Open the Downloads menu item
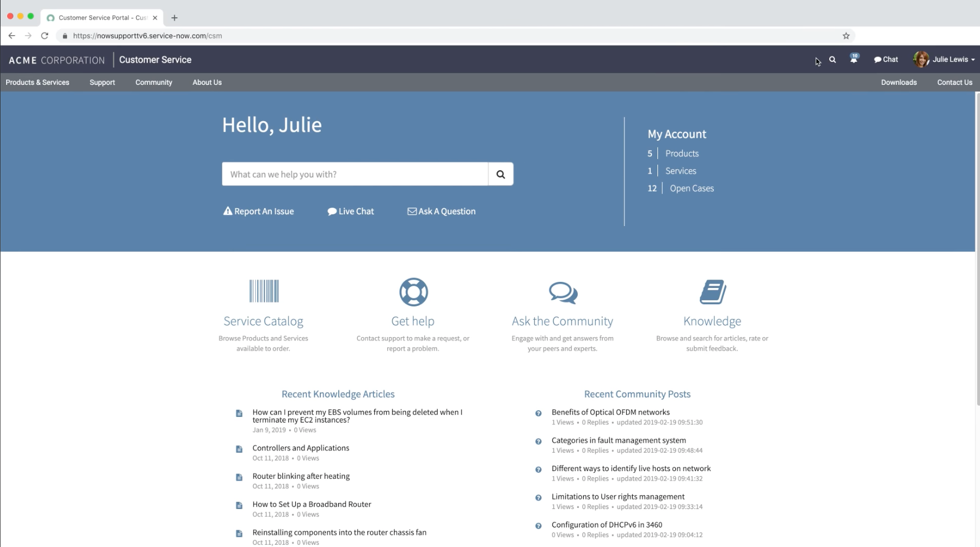Screen dimensions: 980x547 899,82
